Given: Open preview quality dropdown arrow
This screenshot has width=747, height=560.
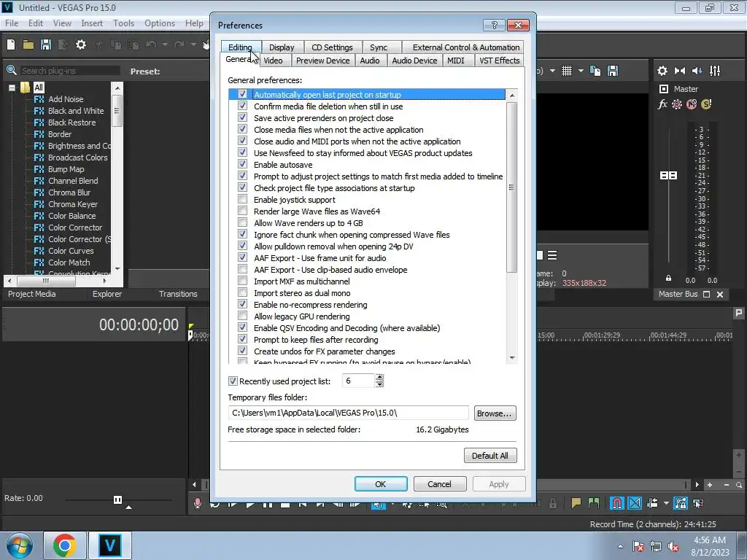Looking at the screenshot, I should tap(552, 71).
